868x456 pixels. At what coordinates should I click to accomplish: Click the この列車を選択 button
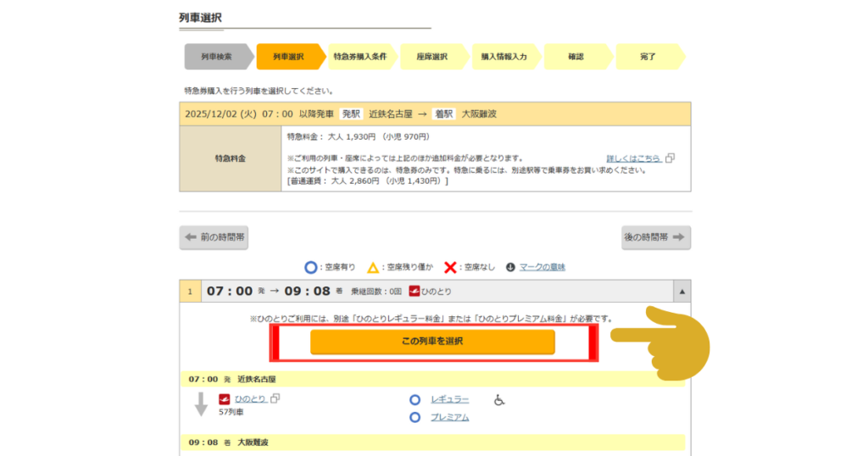click(x=432, y=342)
